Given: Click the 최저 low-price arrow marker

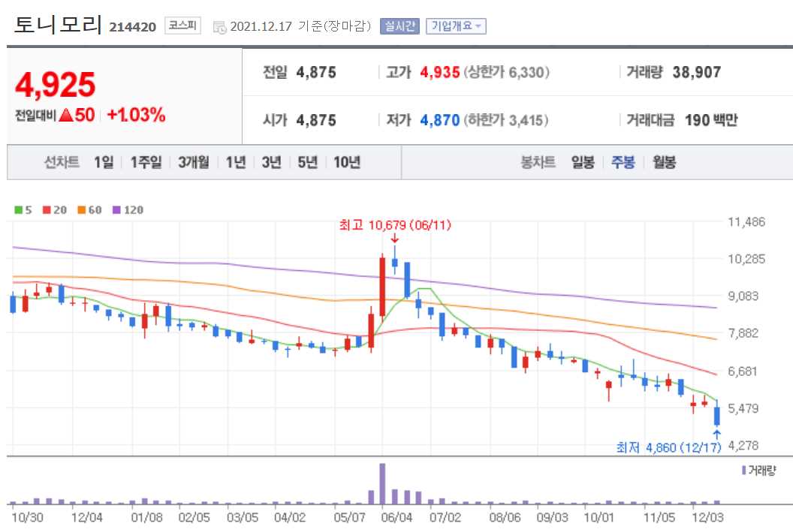Looking at the screenshot, I should (716, 433).
